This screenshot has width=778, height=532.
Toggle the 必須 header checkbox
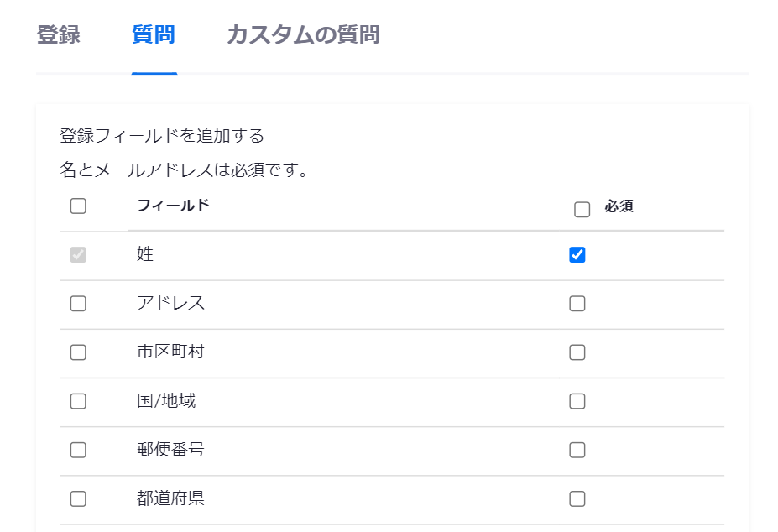pos(582,210)
